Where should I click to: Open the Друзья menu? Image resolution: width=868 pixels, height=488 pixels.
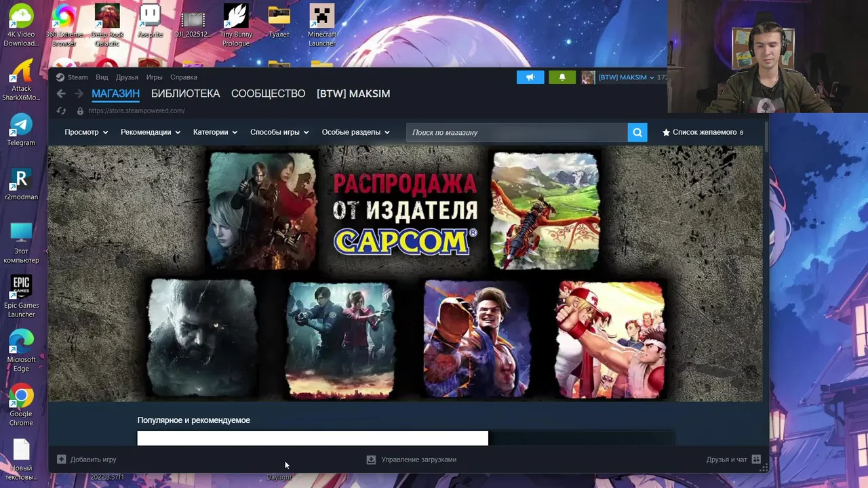pos(127,77)
